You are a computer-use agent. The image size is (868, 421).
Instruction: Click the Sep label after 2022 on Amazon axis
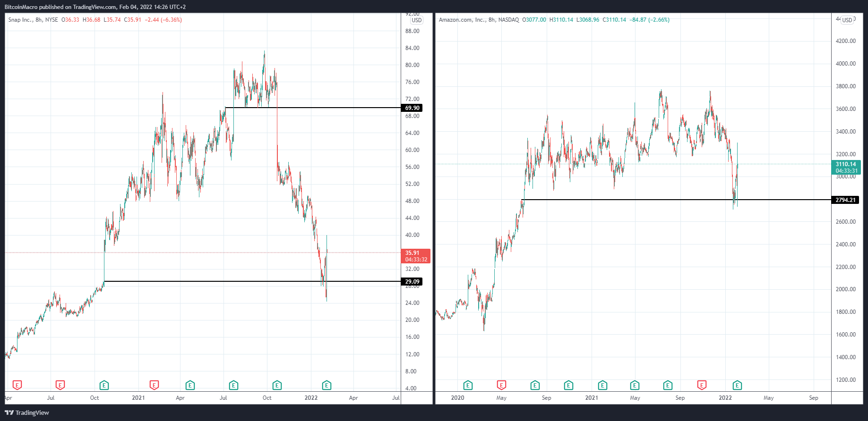tap(813, 398)
